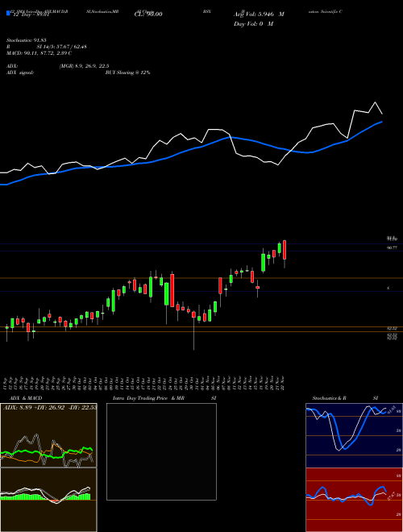Click the '12 Day = 89.01' SMA label
This screenshot has height=532, width=403.
30,15
